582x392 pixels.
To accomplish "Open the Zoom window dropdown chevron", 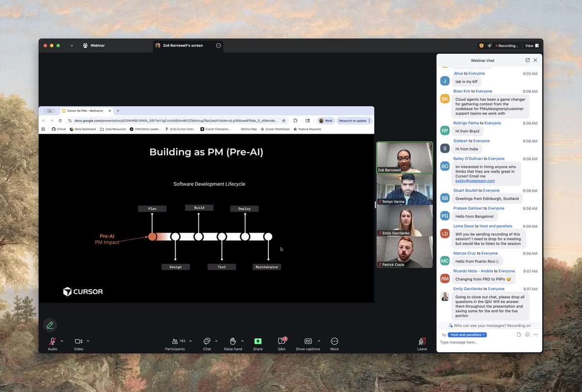I will pos(72,46).
